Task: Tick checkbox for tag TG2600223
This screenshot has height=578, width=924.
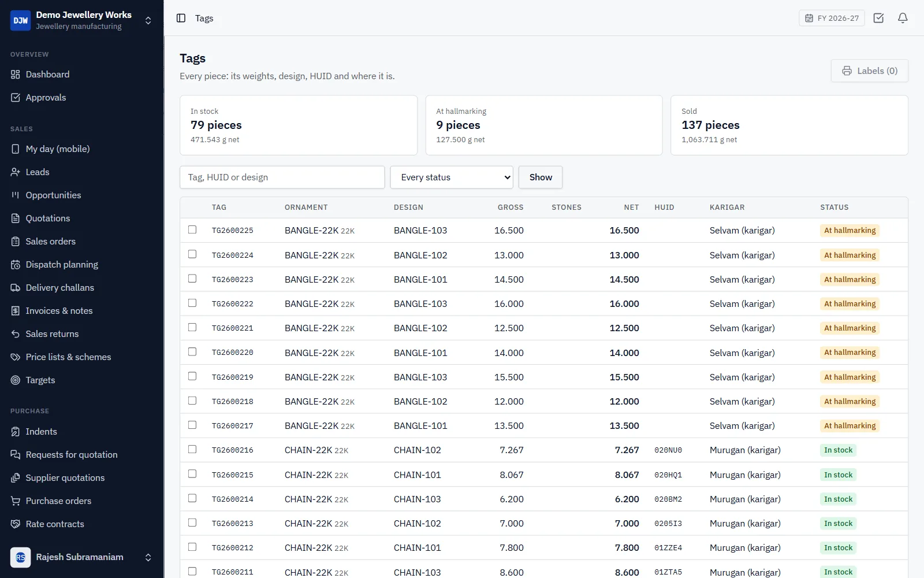Action: tap(192, 279)
